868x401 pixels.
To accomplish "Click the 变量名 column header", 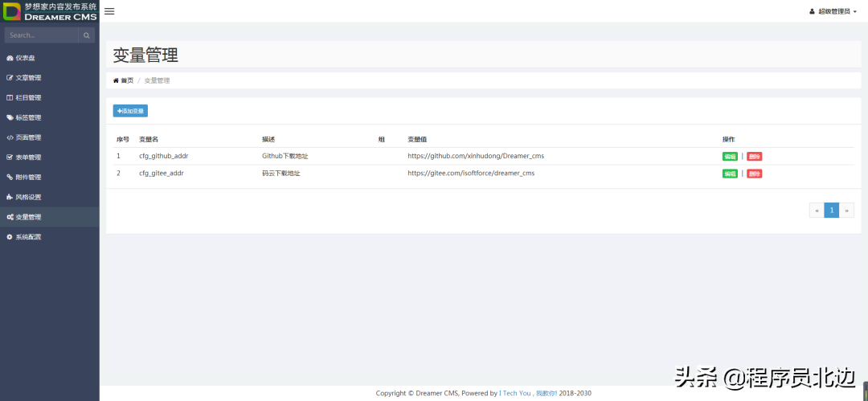I will 149,139.
